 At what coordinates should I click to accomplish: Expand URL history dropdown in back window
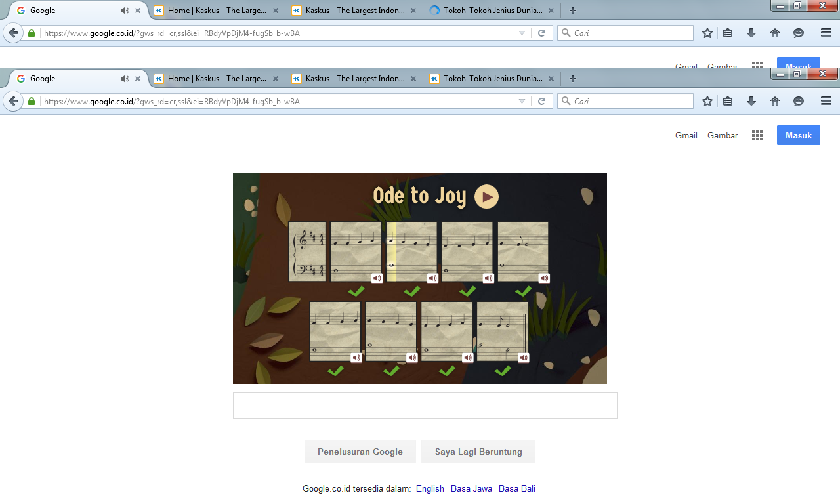click(x=522, y=33)
